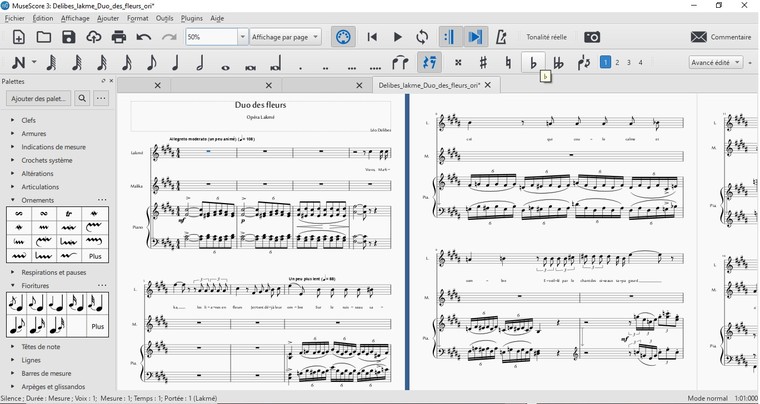
Task: Click Plus in the Fioritures palette
Action: 97,327
